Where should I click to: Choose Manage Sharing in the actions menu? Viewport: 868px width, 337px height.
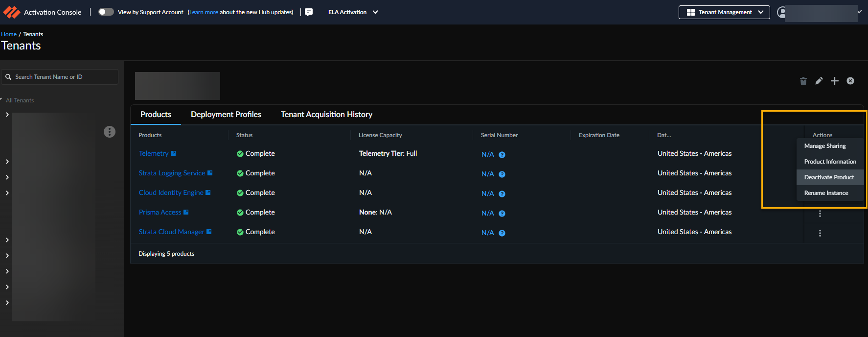825,146
